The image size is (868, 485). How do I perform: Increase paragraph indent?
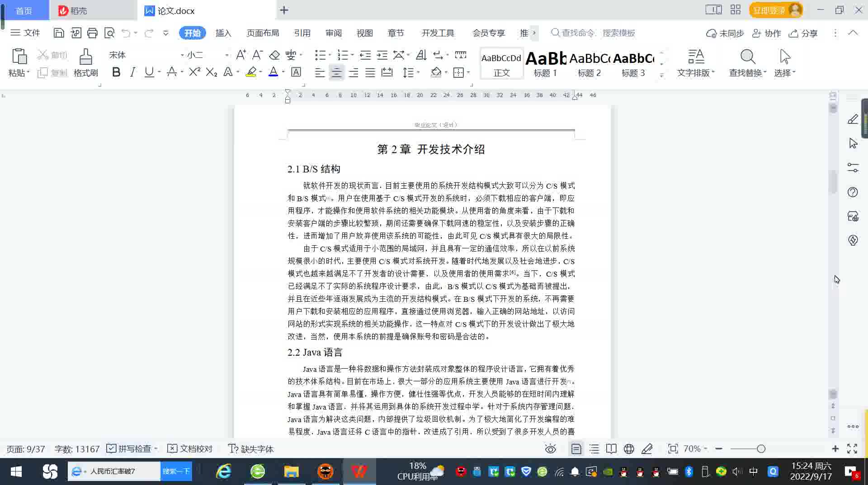click(382, 55)
